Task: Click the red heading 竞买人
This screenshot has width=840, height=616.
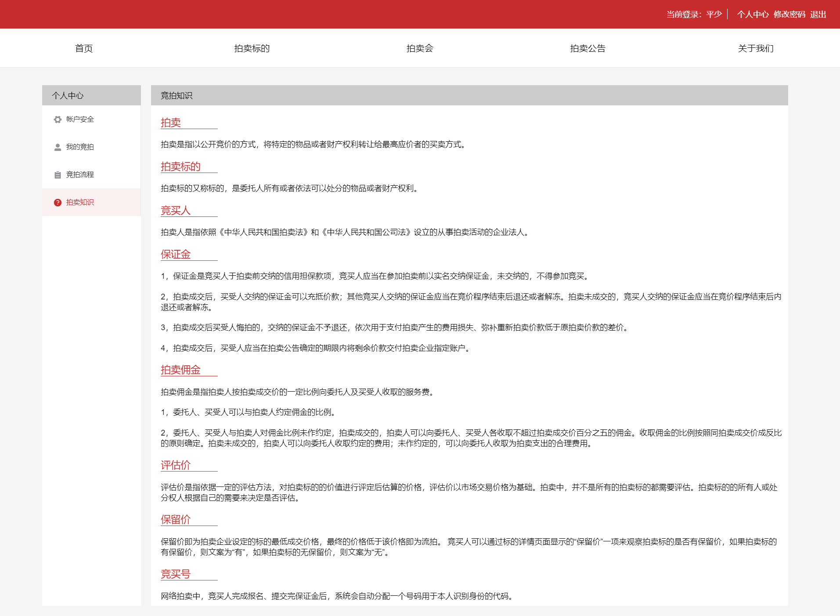Action: [x=176, y=210]
